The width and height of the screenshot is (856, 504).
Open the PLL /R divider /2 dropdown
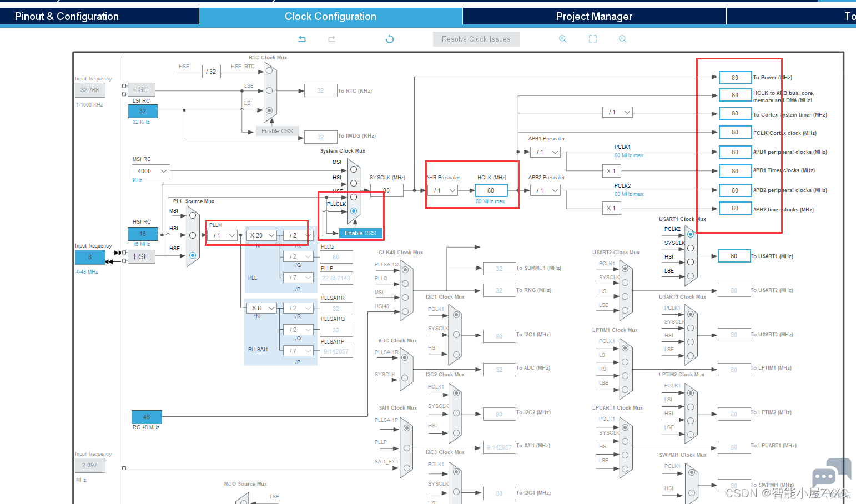pos(298,235)
